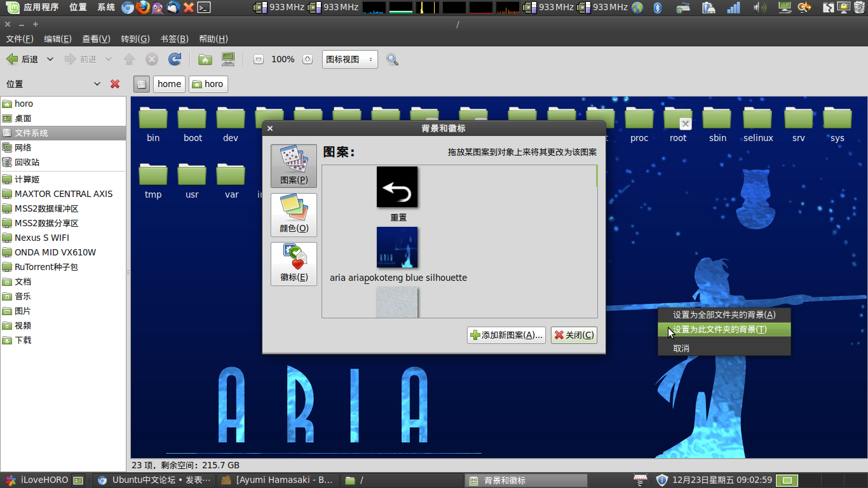Open the sbin folder

tap(717, 124)
